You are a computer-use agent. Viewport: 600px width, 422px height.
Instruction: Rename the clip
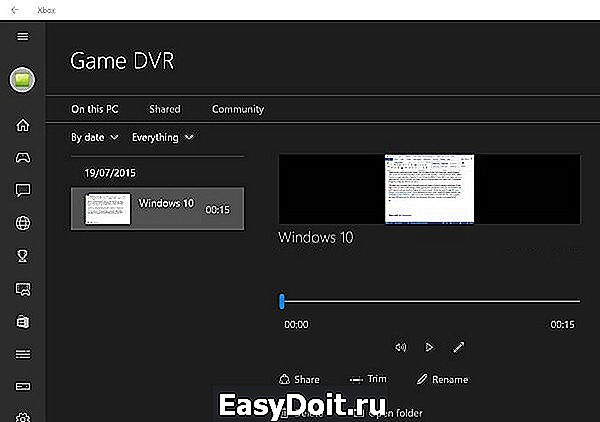pos(442,379)
